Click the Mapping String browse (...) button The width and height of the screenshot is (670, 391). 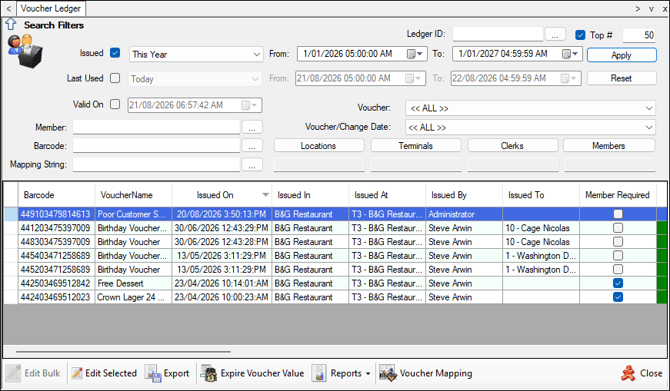[252, 165]
